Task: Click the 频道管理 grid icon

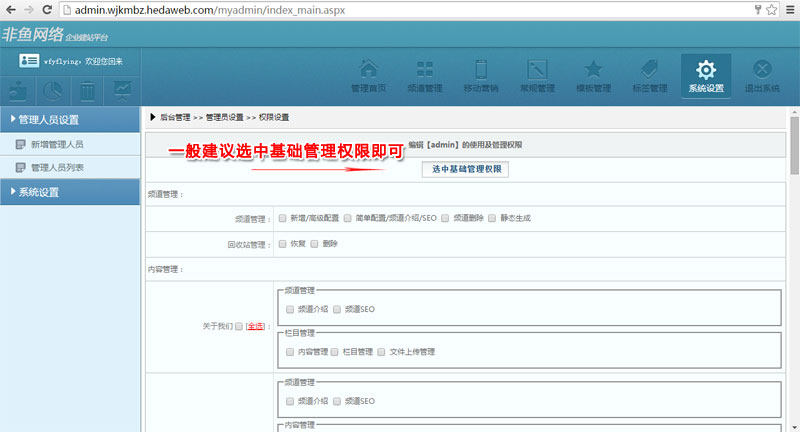Action: coord(425,71)
